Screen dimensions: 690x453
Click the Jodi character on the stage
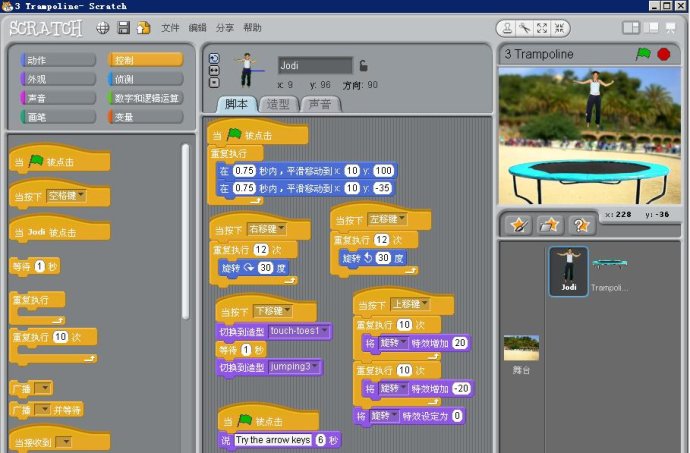point(594,99)
